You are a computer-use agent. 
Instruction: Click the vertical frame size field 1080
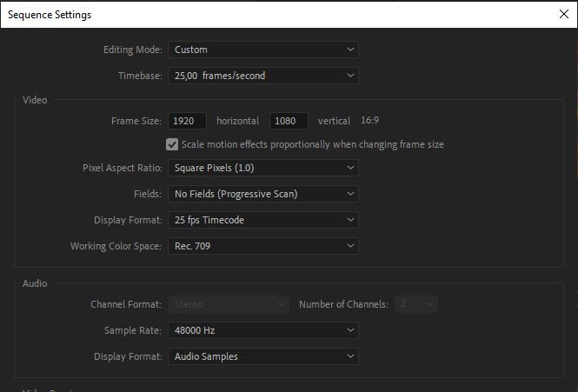(289, 121)
